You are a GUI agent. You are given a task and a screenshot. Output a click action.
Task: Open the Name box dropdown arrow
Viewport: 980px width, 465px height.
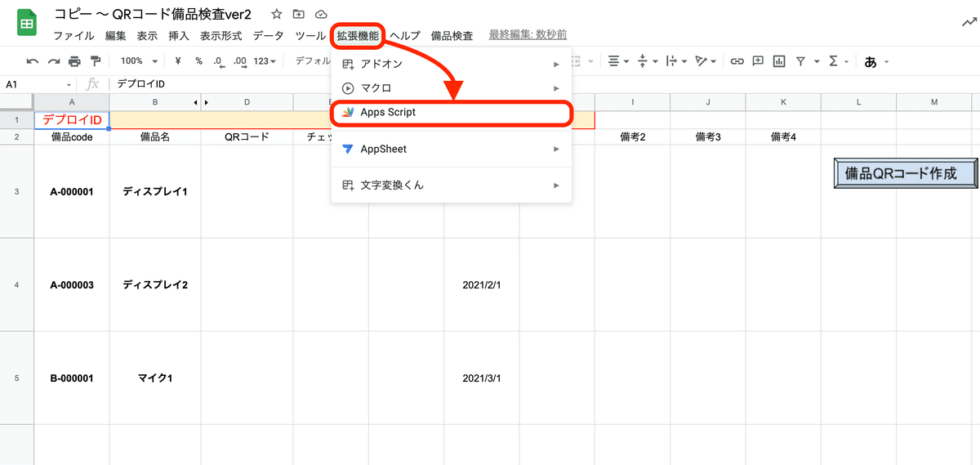pos(69,84)
